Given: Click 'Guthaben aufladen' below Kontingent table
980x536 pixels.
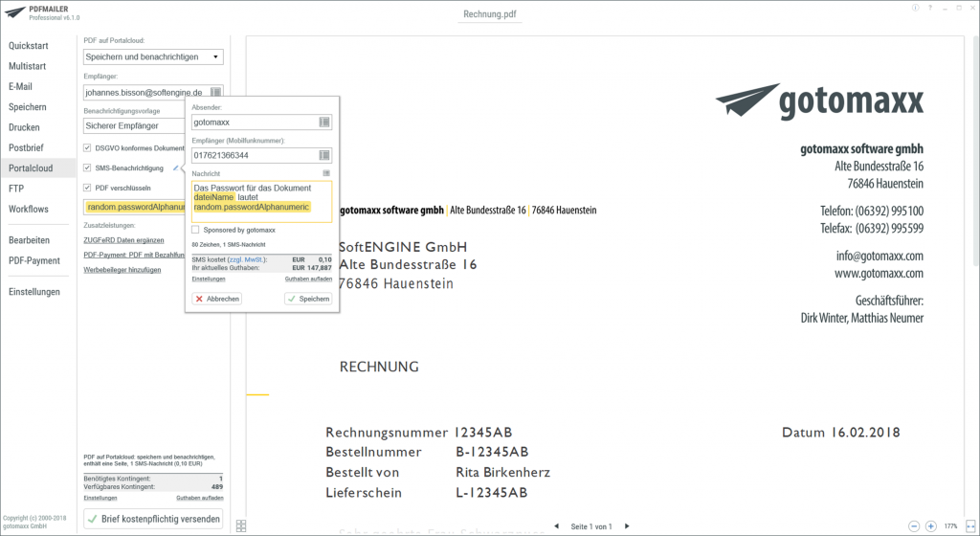Looking at the screenshot, I should tap(199, 498).
